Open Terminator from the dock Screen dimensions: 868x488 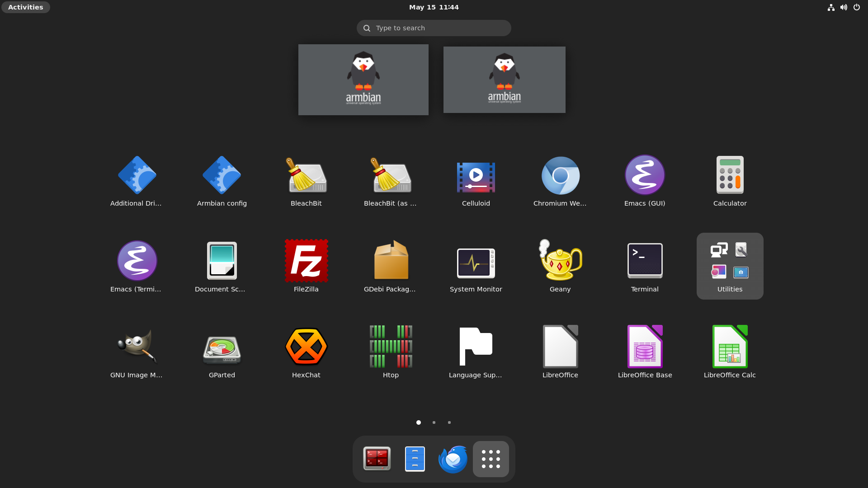[x=377, y=459]
